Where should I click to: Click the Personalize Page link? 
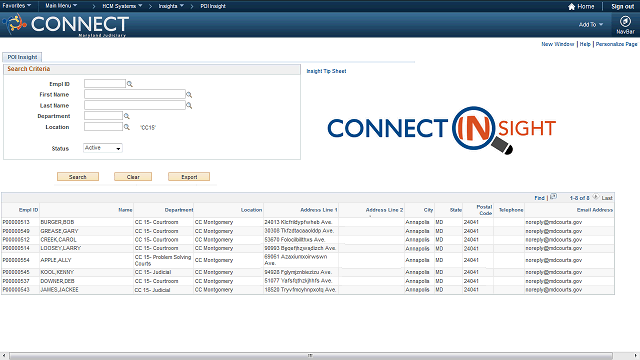tap(616, 44)
